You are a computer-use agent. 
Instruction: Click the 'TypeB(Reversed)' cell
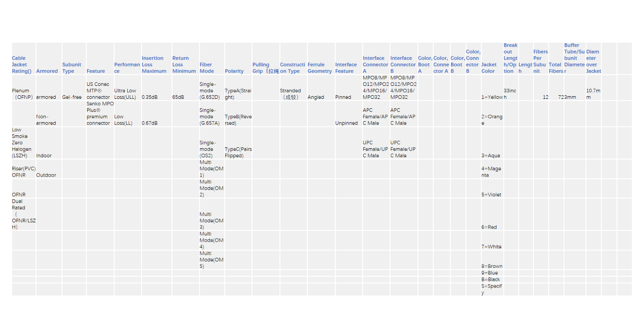coord(238,114)
